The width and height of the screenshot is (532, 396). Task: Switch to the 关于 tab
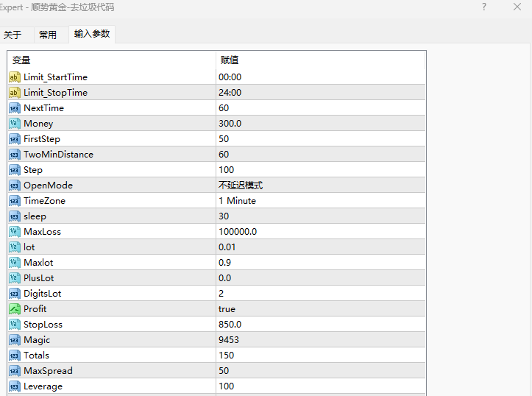[x=13, y=35]
